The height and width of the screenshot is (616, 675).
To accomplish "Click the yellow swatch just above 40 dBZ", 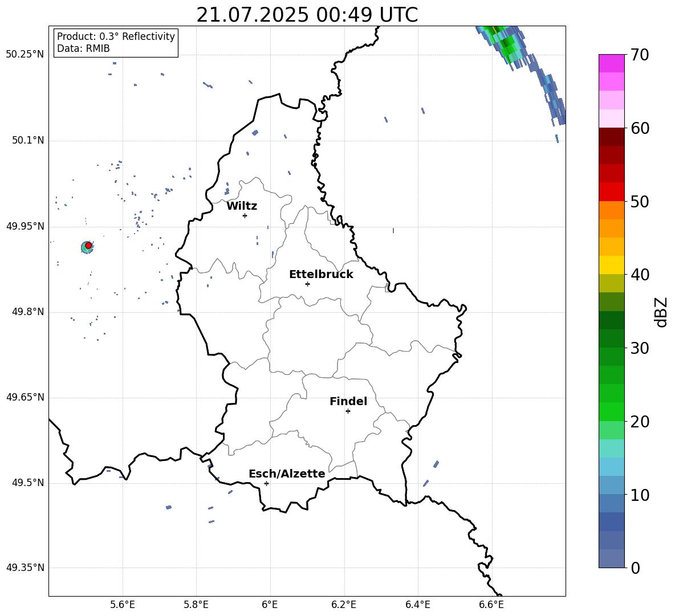I will point(611,265).
